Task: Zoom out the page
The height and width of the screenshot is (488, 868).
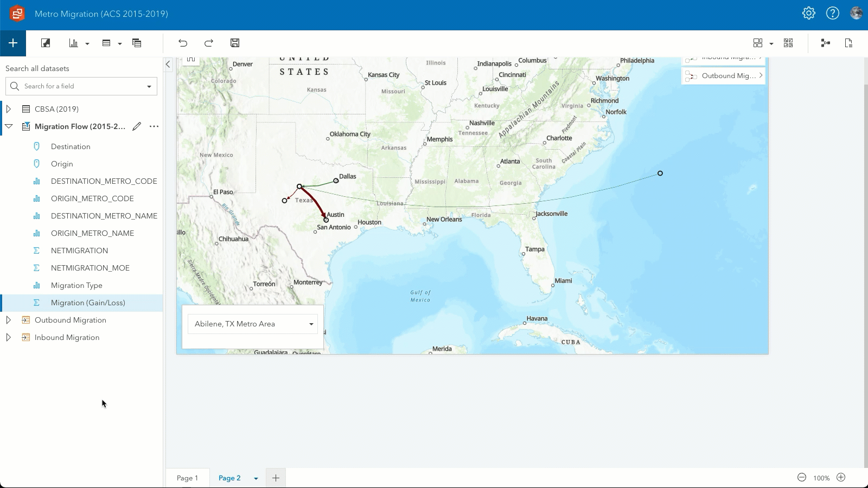Action: click(x=802, y=477)
